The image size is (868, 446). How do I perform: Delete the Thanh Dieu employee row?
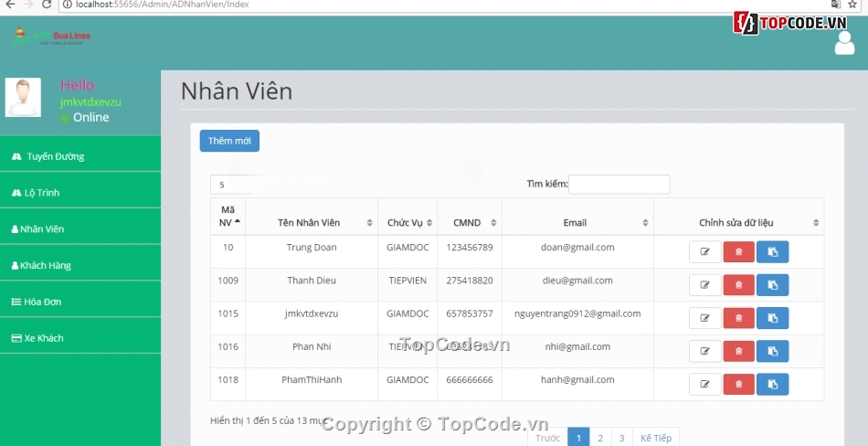click(x=738, y=285)
